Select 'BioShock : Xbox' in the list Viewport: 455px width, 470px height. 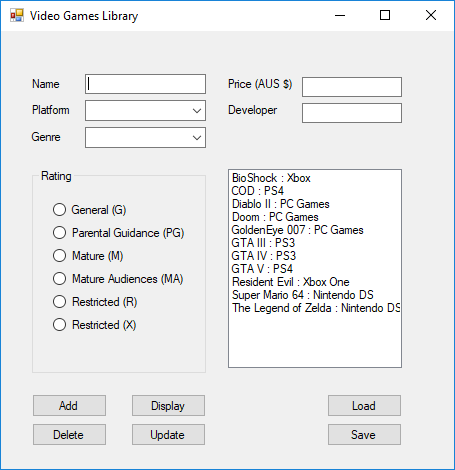tap(315, 178)
